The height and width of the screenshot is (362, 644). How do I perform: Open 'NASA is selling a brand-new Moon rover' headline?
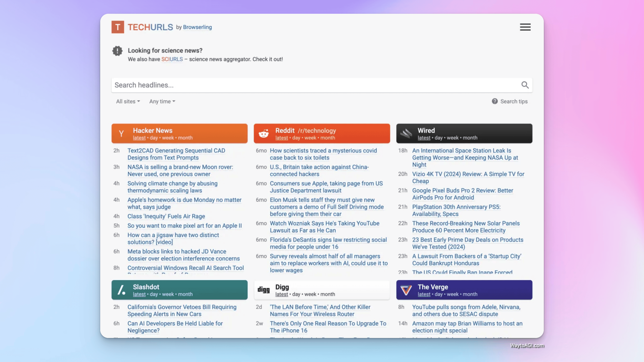180,170
